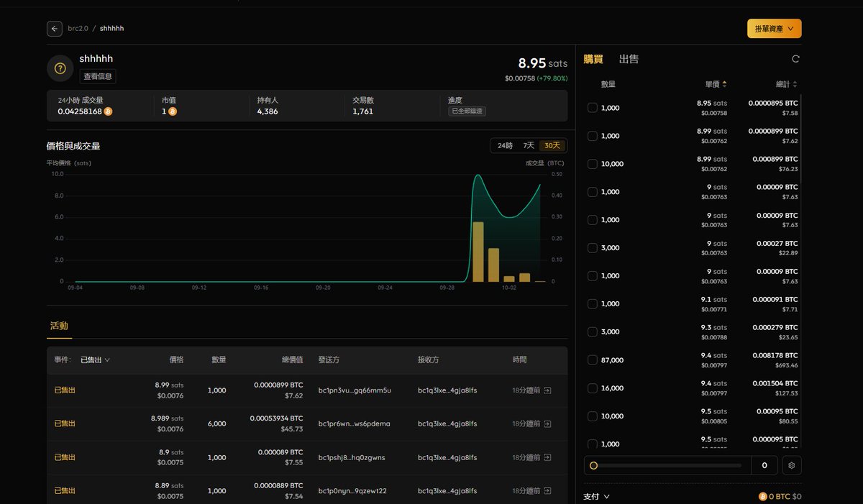863x504 pixels.
Task: Check the 1,000 listing at 8.95 sats
Action: click(x=593, y=108)
